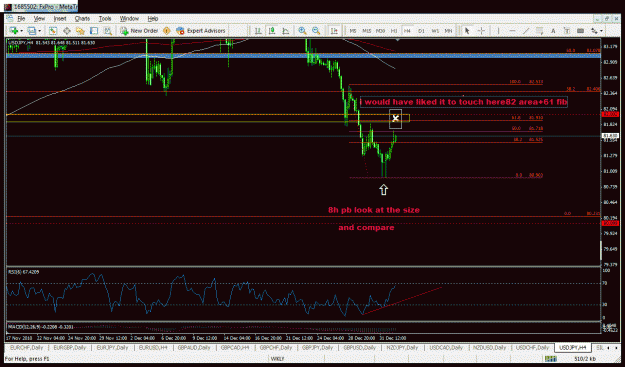Open the MetaEditor yellow diamond icon
This screenshot has width=625, height=367.
[x=167, y=31]
